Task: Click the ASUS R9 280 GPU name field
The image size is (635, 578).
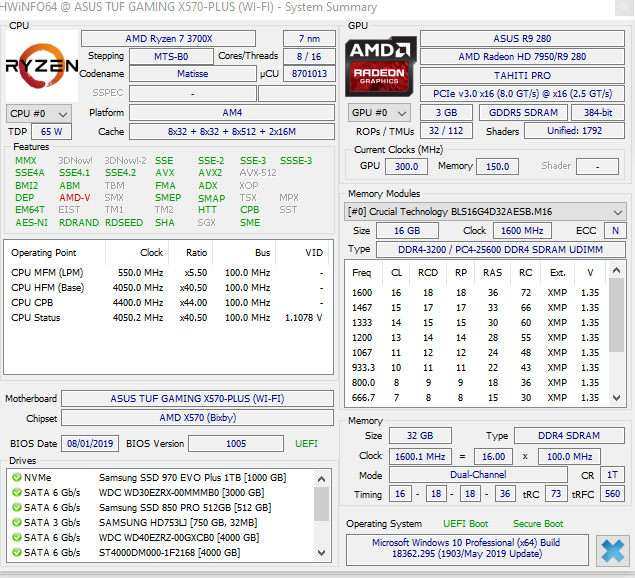Action: [522, 38]
